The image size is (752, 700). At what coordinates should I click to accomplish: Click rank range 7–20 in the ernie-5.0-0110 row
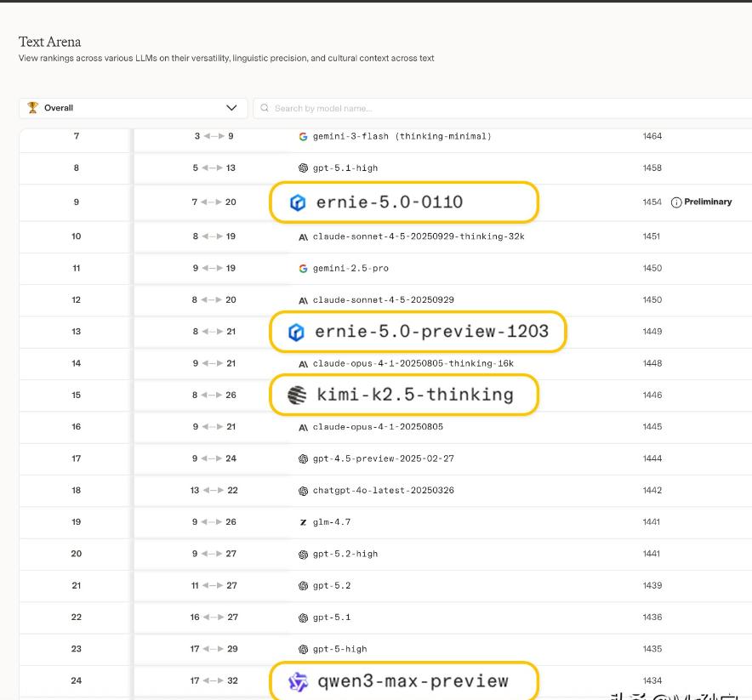[x=214, y=202]
